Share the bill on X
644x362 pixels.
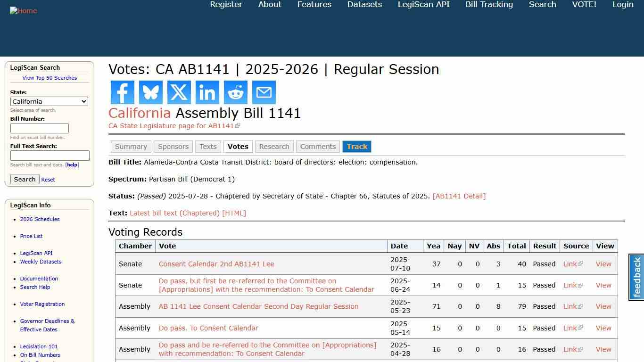click(x=179, y=92)
